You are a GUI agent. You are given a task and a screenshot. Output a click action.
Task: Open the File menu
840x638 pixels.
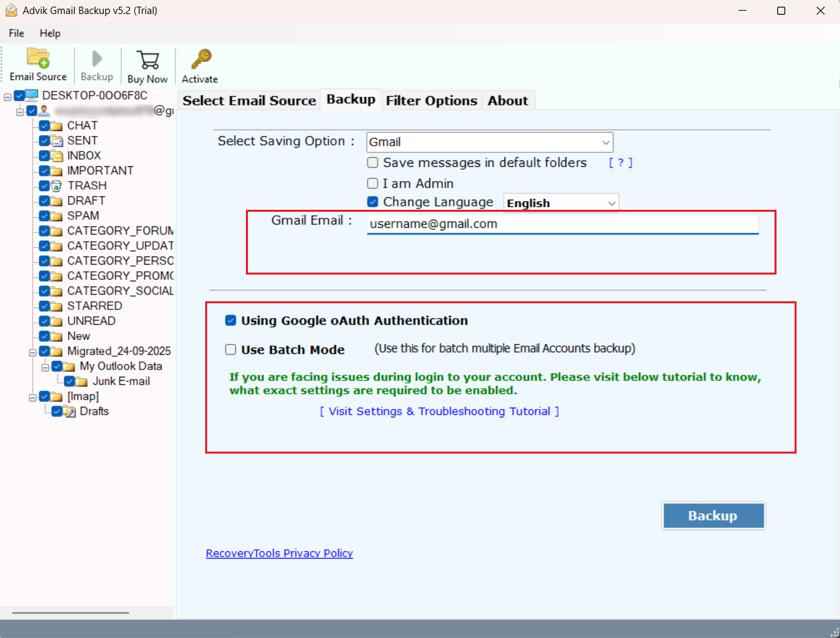point(17,33)
